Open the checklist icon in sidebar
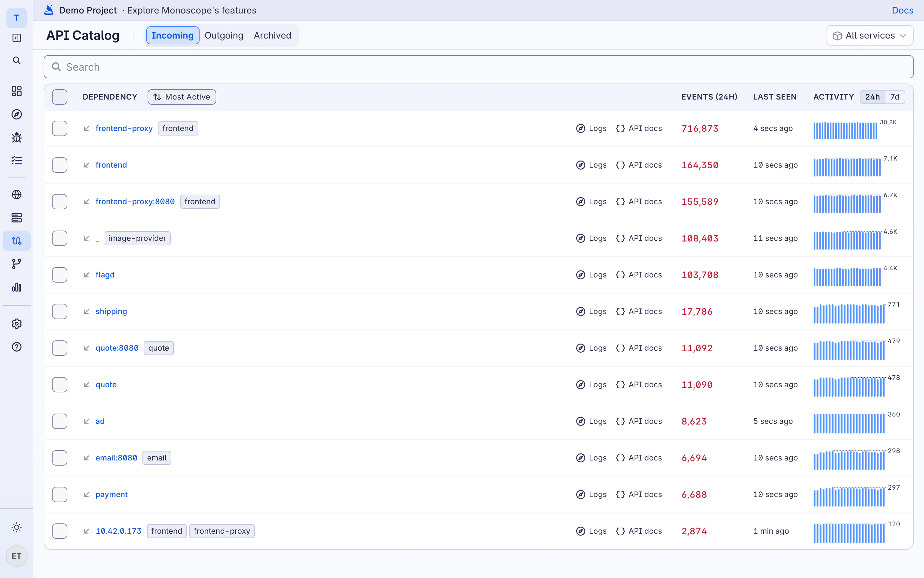924x578 pixels. (x=16, y=161)
